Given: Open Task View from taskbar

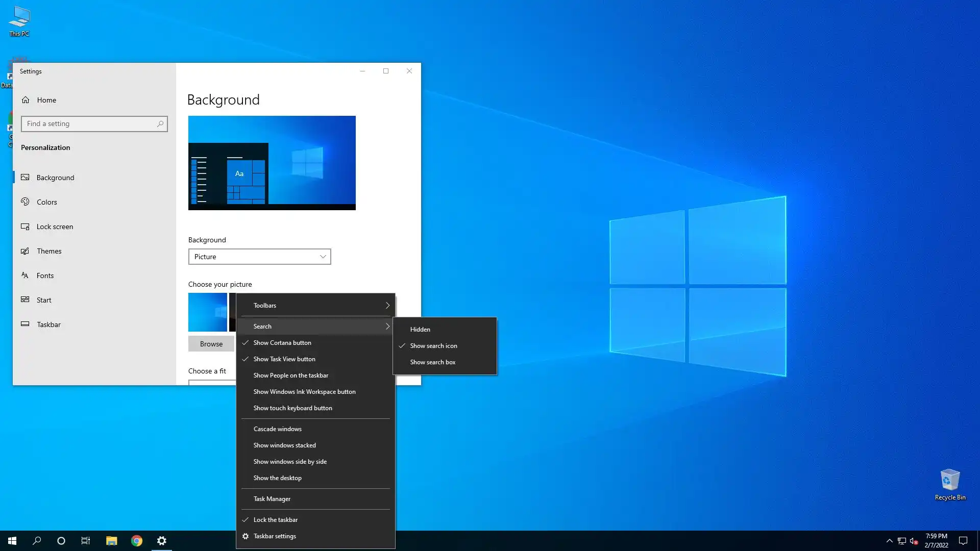Looking at the screenshot, I should click(86, 541).
